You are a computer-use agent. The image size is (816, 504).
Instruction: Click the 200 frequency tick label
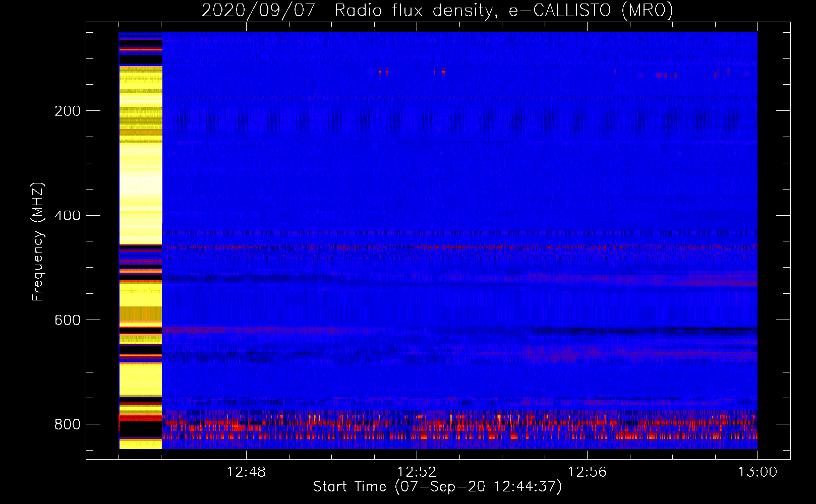(68, 111)
